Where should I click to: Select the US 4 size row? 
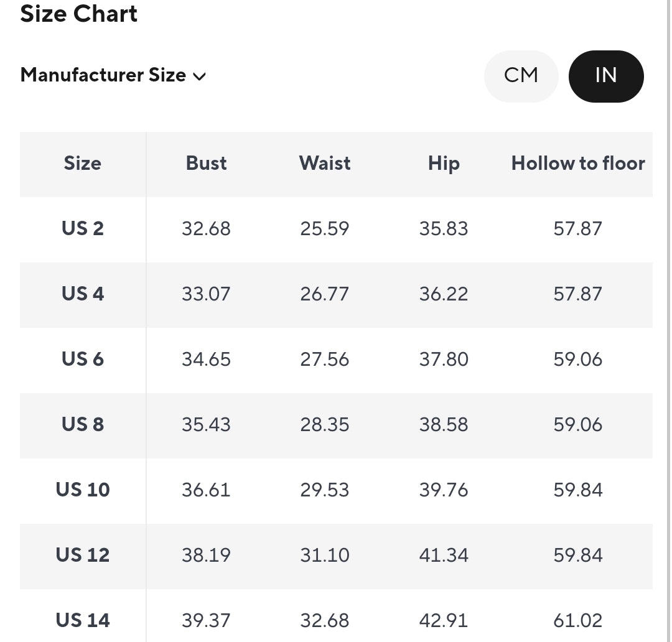click(82, 294)
